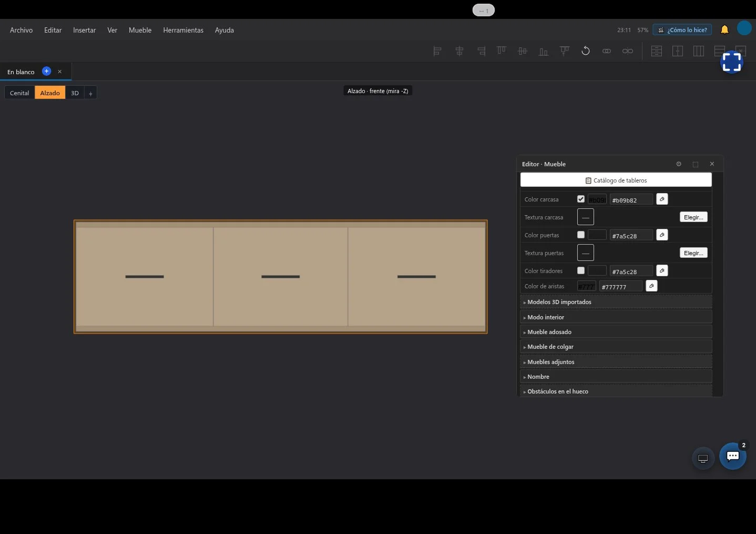The image size is (756, 534).
Task: Click the three vertical columns divider icon
Action: pyautogui.click(x=699, y=51)
